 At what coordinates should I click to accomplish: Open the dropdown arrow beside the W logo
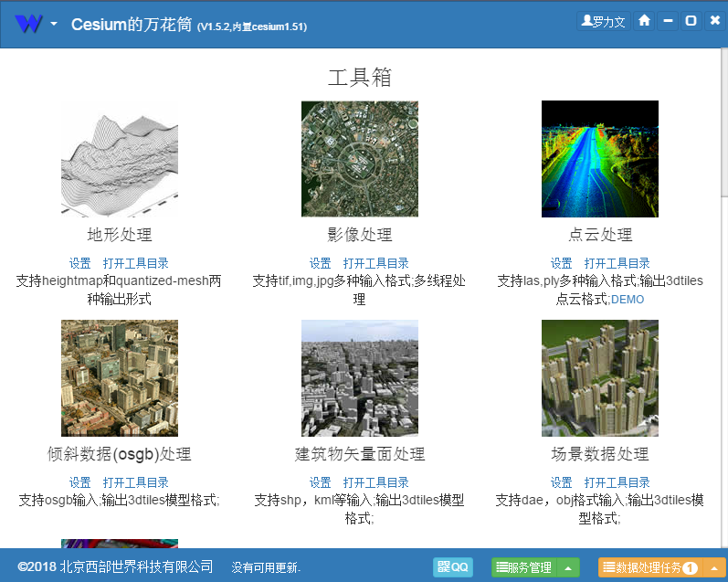click(54, 23)
